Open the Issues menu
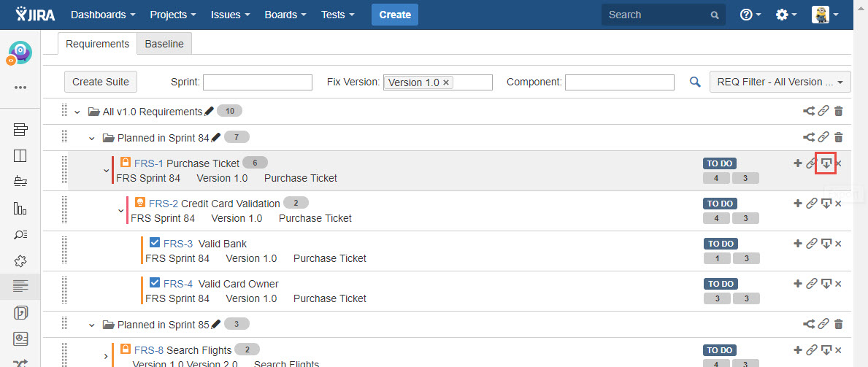 230,15
